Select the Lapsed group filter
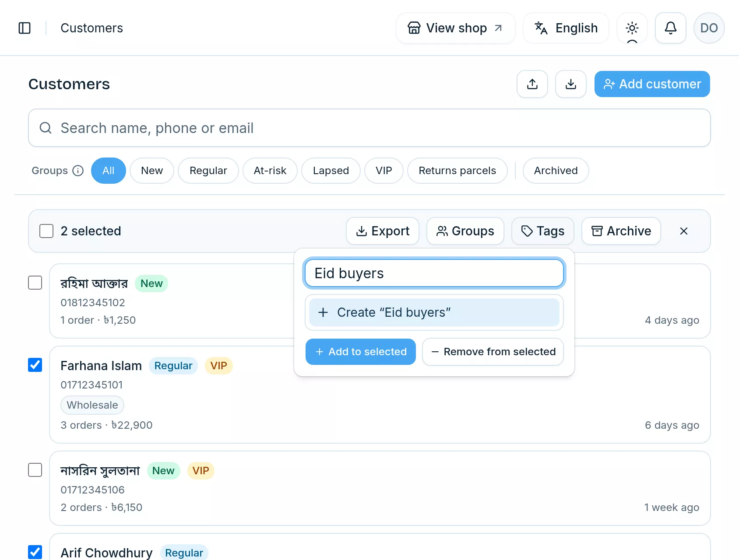Viewport: 739px width, 560px height. coord(331,171)
